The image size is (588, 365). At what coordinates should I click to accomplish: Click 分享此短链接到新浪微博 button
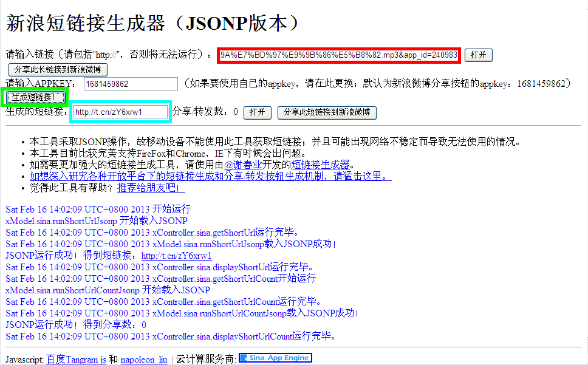coord(327,112)
